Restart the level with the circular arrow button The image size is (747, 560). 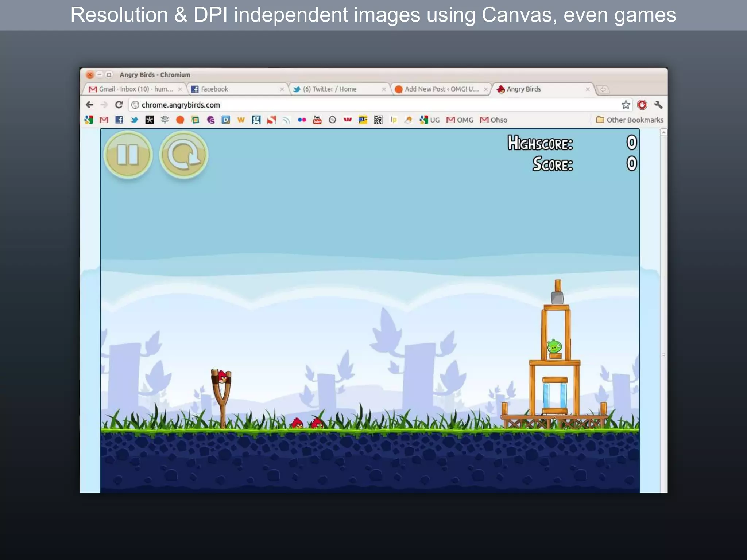[184, 155]
